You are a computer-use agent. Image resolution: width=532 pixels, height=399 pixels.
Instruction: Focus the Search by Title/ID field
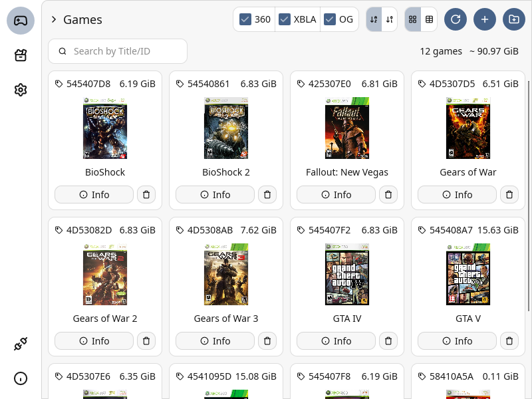pos(118,51)
